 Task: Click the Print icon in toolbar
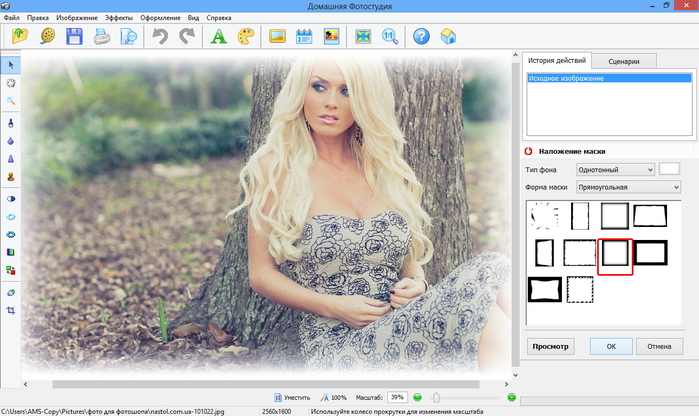(x=101, y=37)
